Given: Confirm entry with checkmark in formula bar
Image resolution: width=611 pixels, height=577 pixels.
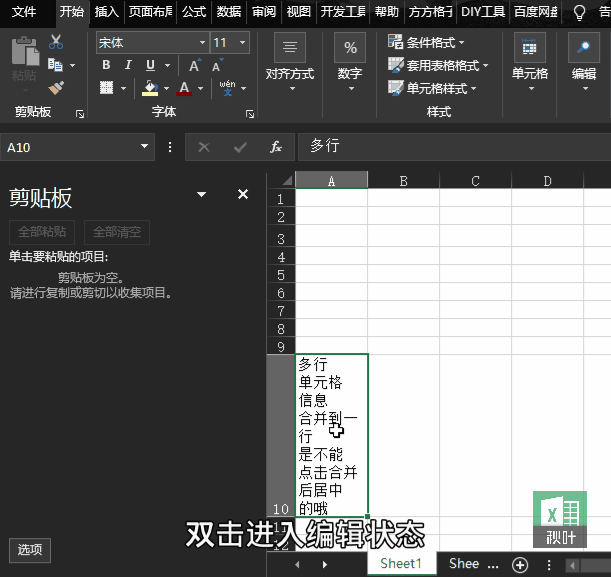Looking at the screenshot, I should (x=240, y=147).
